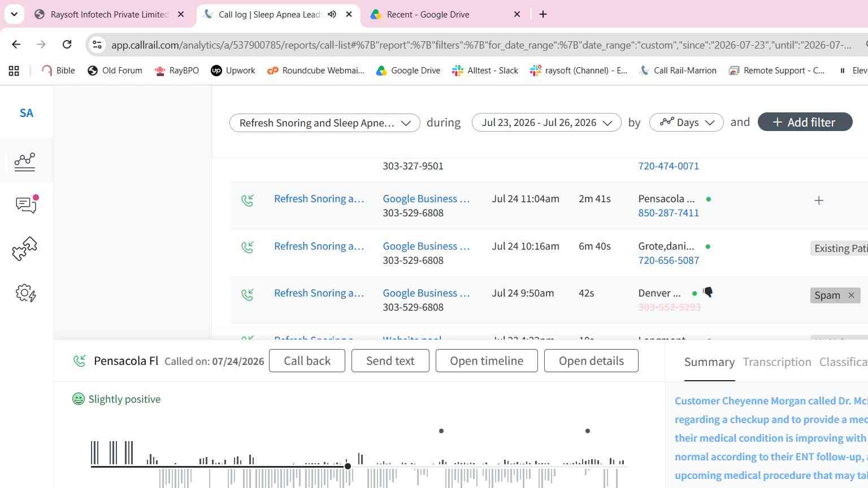
Task: Click the recording playhead on the waveform
Action: [x=348, y=466]
